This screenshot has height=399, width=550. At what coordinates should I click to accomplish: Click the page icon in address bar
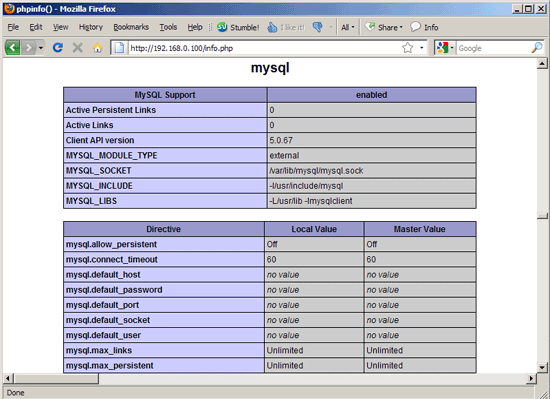119,48
